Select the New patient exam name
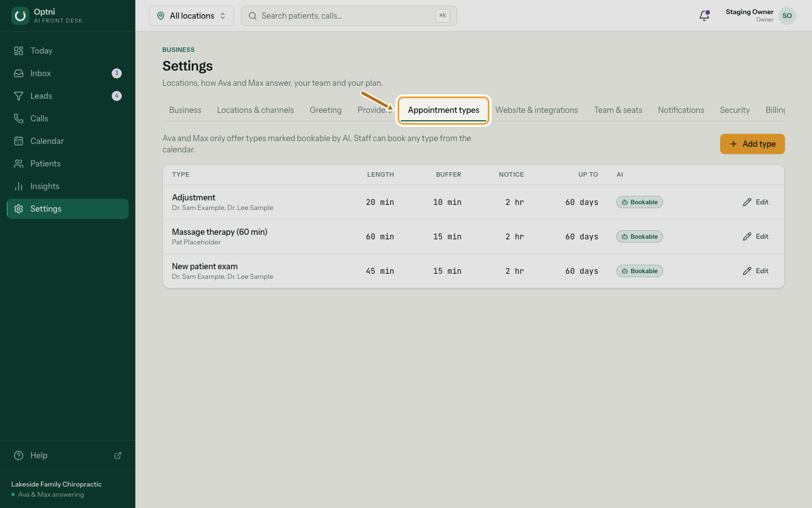Viewport: 812px width, 508px height. 205,266
